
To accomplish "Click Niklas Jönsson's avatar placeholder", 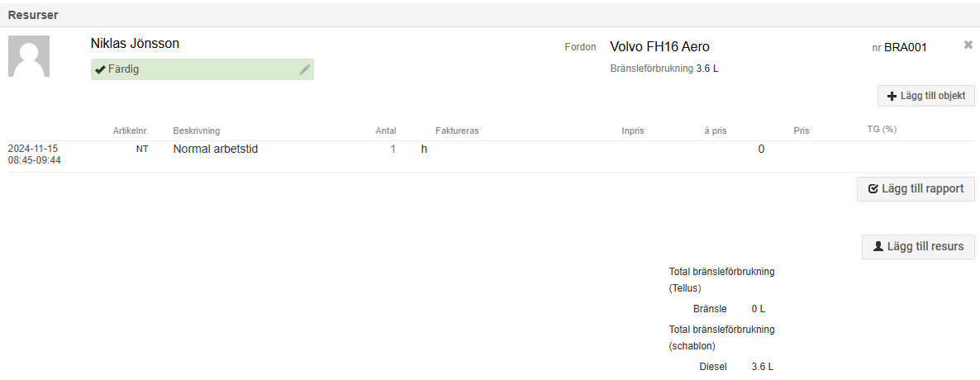I will coord(29,56).
